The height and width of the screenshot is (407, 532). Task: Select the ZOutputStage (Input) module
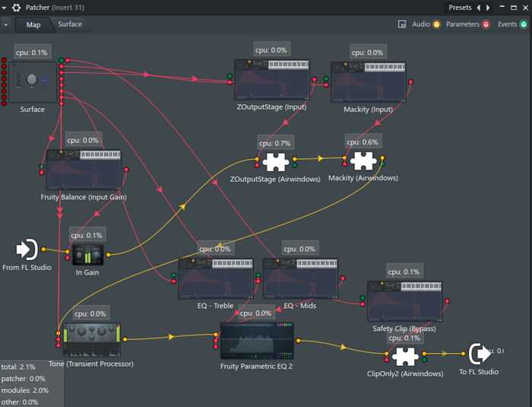tap(272, 80)
